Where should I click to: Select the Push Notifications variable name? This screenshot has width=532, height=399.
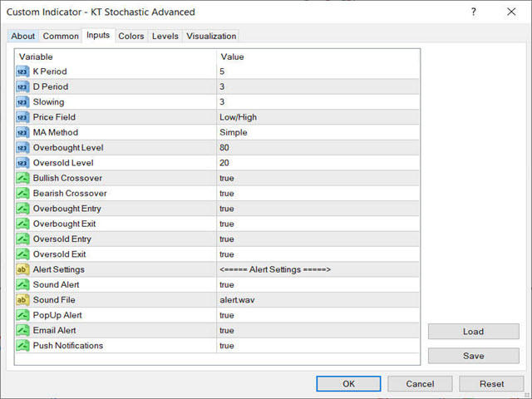[68, 346]
